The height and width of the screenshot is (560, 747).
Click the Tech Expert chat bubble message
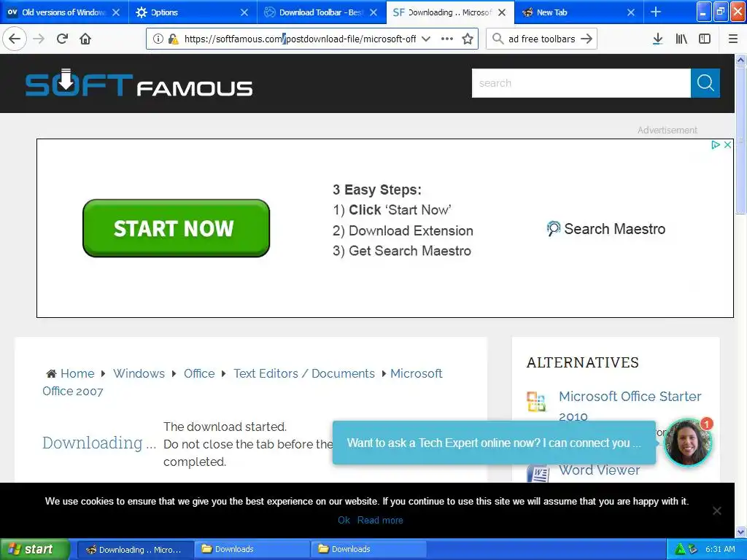point(494,443)
